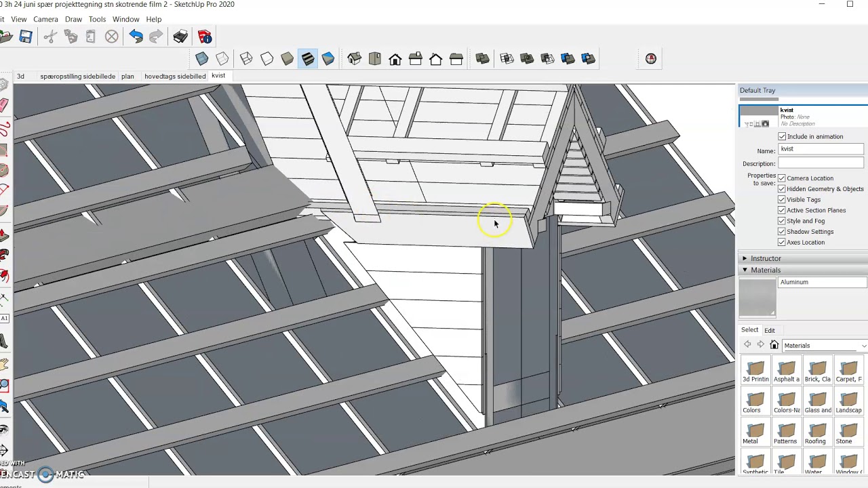Open the Help menu
Viewport: 868px width, 488px height.
(154, 19)
